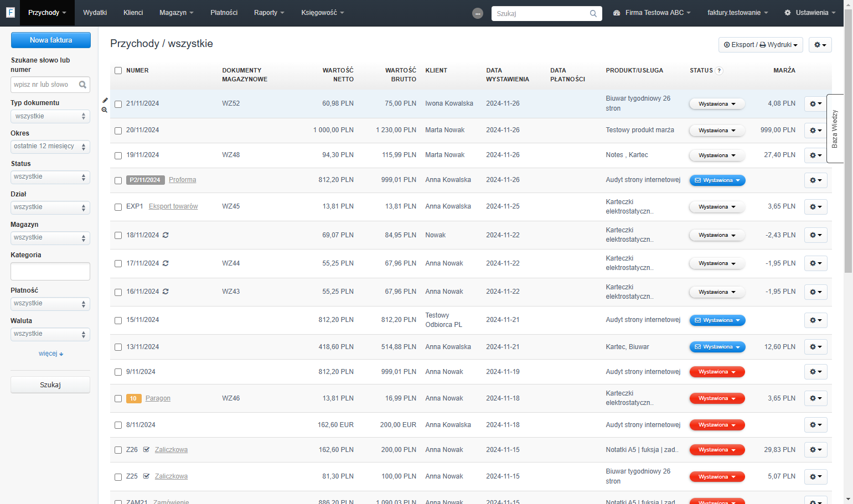Viewport: 853px width, 504px height.
Task: Check the box for invoice 21/11/2024
Action: [x=118, y=104]
